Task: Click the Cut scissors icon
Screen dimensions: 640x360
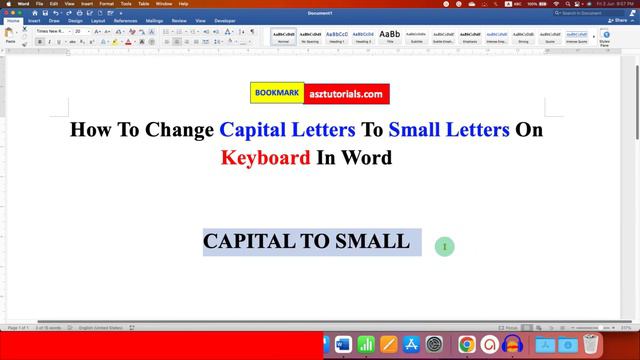Action: (x=24, y=29)
